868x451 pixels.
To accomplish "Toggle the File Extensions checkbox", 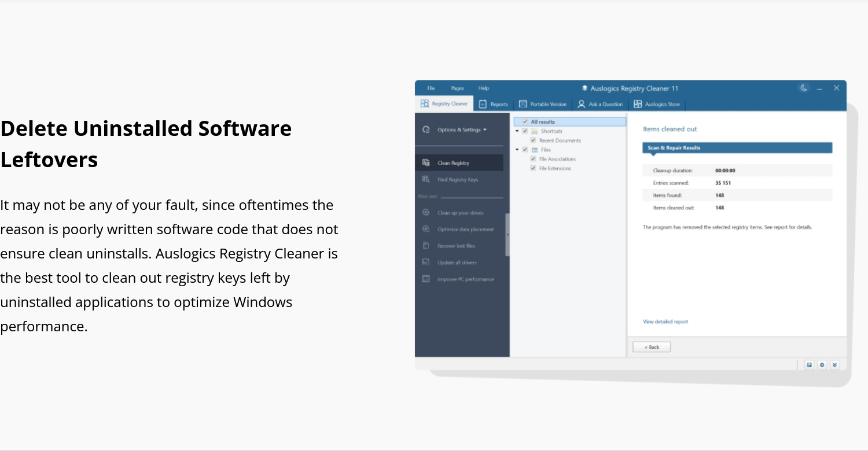I will pyautogui.click(x=533, y=168).
